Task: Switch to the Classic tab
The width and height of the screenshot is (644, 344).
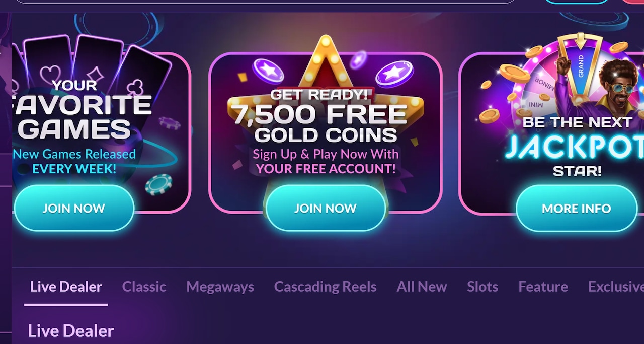Action: click(x=144, y=287)
